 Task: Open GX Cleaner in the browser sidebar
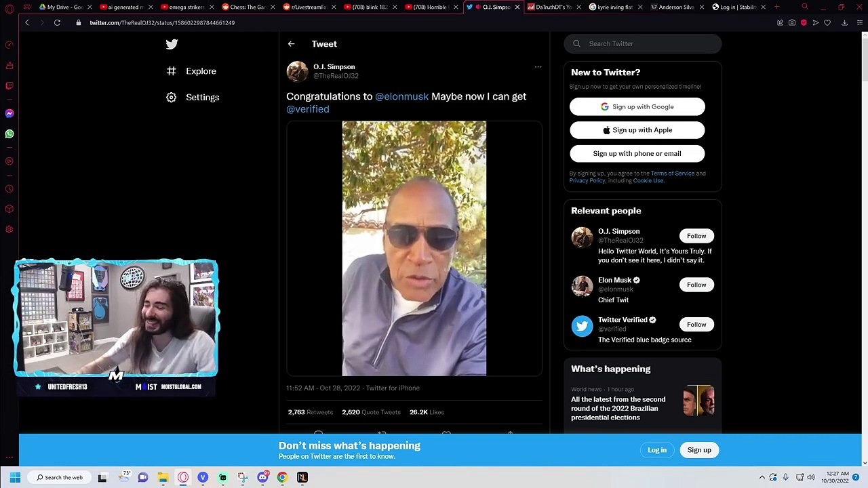[x=9, y=66]
